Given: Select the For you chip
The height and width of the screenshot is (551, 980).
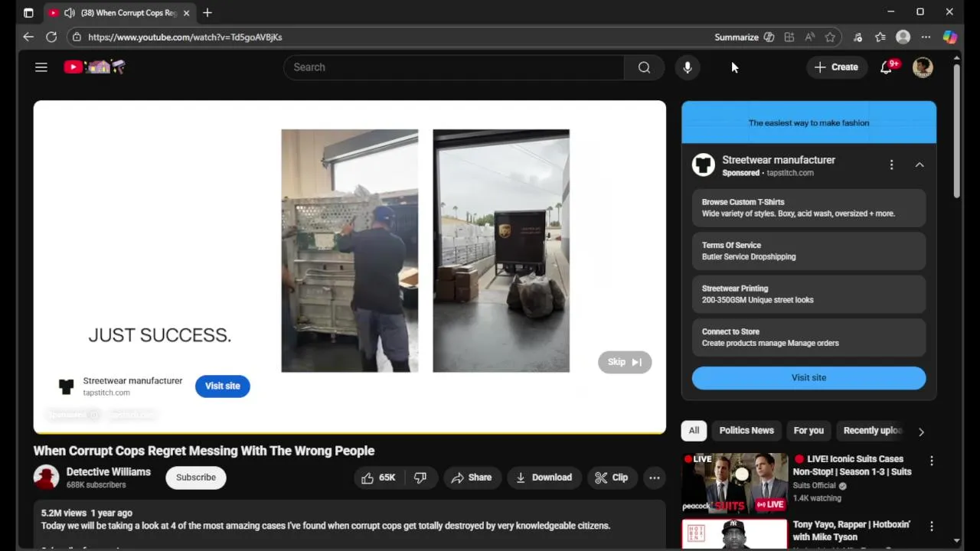Looking at the screenshot, I should 808,431.
